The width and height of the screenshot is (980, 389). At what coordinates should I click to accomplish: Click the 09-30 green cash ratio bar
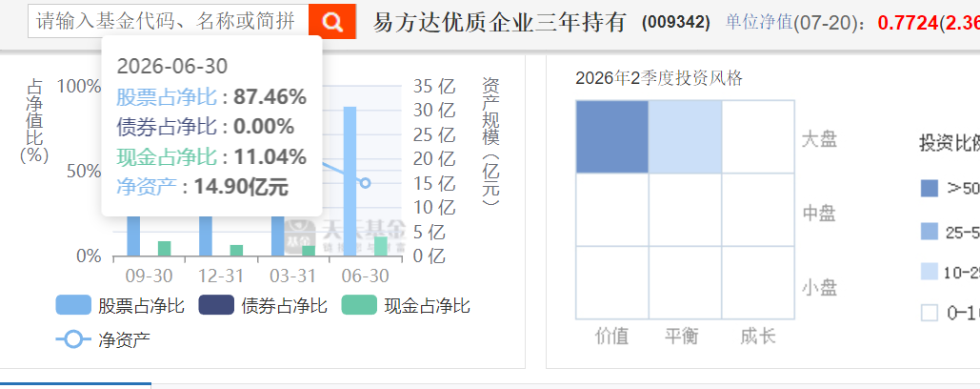point(164,249)
